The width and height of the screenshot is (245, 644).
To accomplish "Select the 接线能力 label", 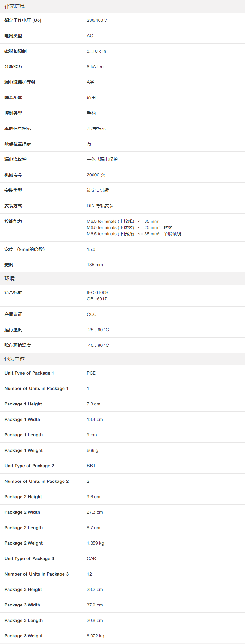I will point(13,221).
